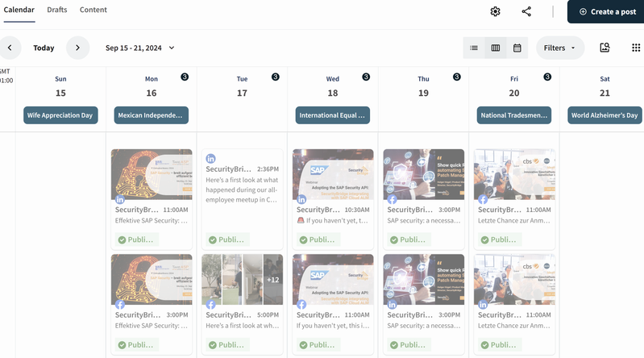Click Facebook icon on Monday 3:00PM post
Viewport: 644px width, 358px height.
coord(120,305)
